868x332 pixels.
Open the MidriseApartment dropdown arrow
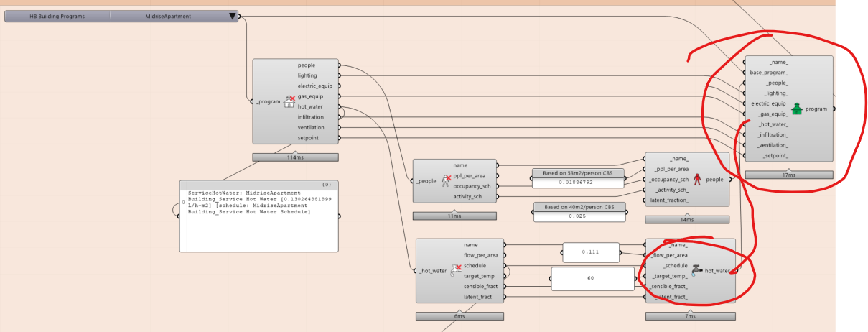[232, 17]
